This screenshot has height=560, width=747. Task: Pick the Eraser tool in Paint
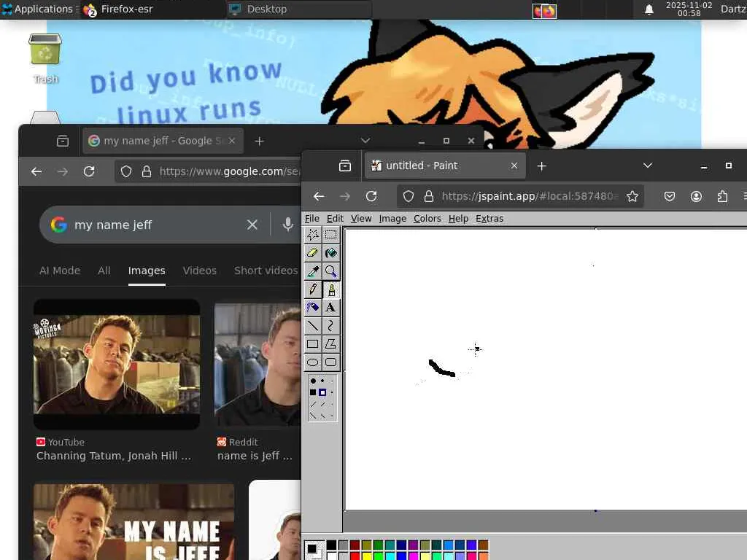tap(312, 253)
